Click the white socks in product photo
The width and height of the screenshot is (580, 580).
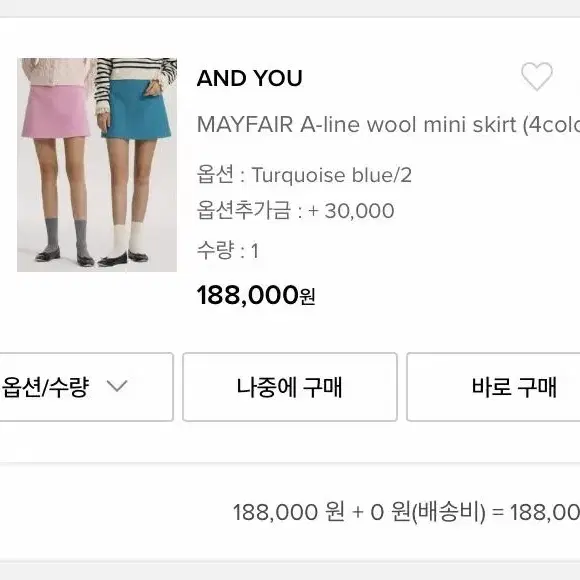click(129, 237)
